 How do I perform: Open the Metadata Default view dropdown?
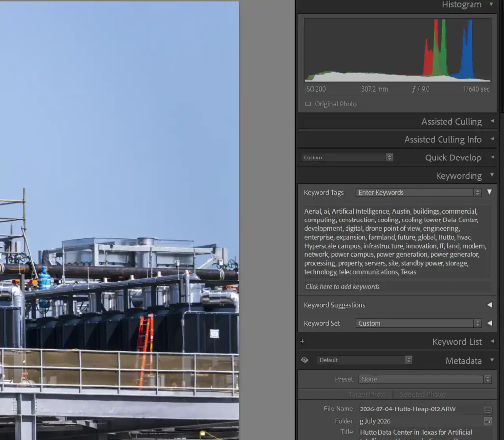(x=365, y=360)
